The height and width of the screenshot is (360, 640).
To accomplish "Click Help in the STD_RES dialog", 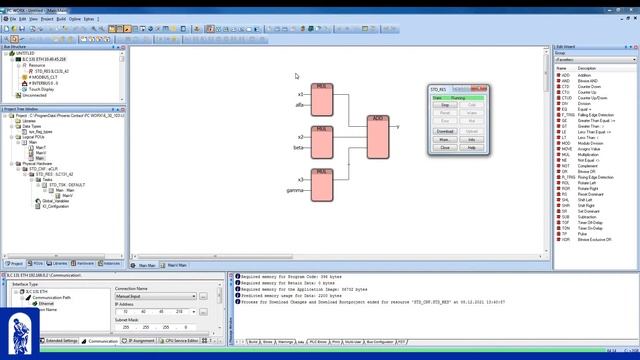I will tap(472, 147).
